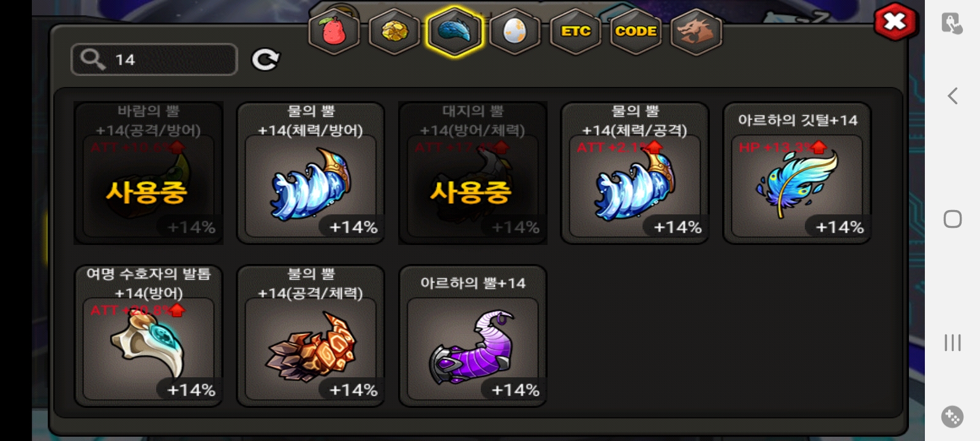Click the in-use 바람의 뿔 +14 item
980x441 pixels.
[x=148, y=173]
